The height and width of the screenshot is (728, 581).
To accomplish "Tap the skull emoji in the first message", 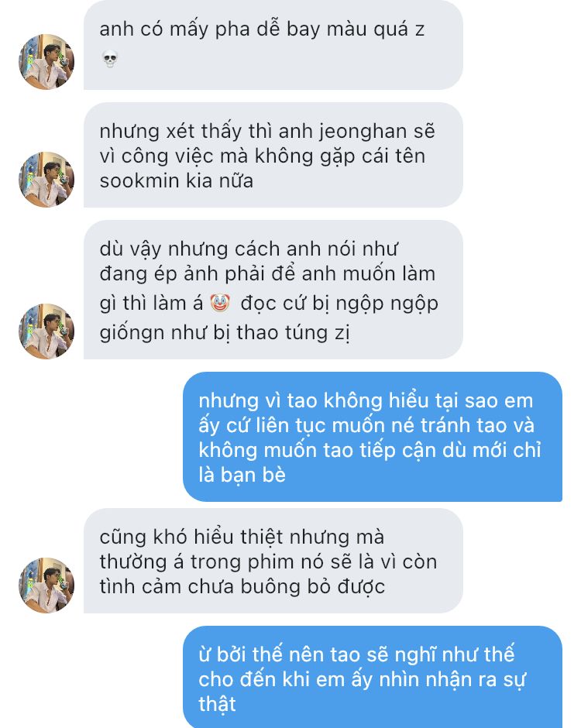I will click(x=109, y=59).
